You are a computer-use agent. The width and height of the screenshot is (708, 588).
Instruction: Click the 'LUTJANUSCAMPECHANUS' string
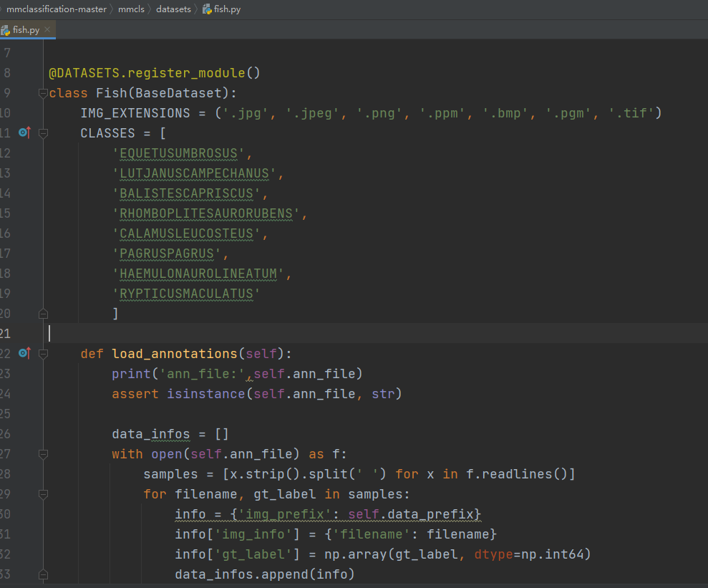click(x=195, y=173)
